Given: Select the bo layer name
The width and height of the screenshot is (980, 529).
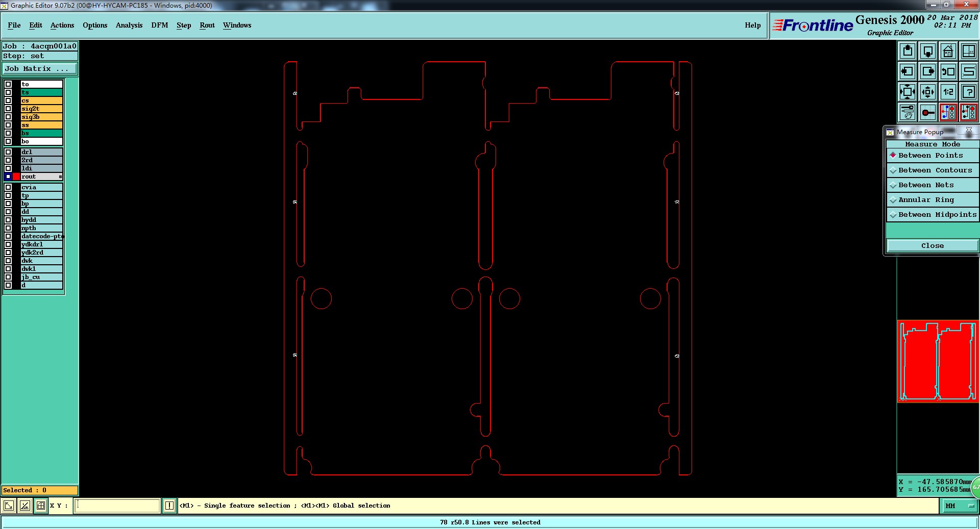Looking at the screenshot, I should point(41,141).
